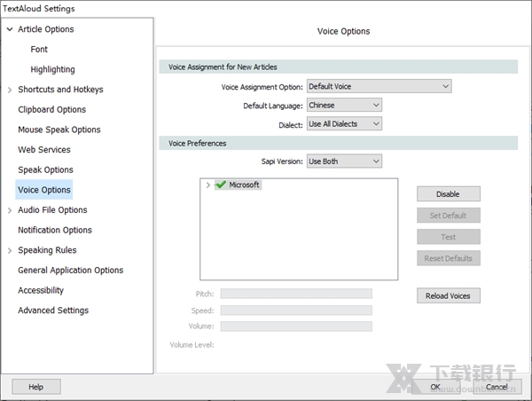Expand the Audio File Options section
This screenshot has width=532, height=401.
[x=10, y=210]
